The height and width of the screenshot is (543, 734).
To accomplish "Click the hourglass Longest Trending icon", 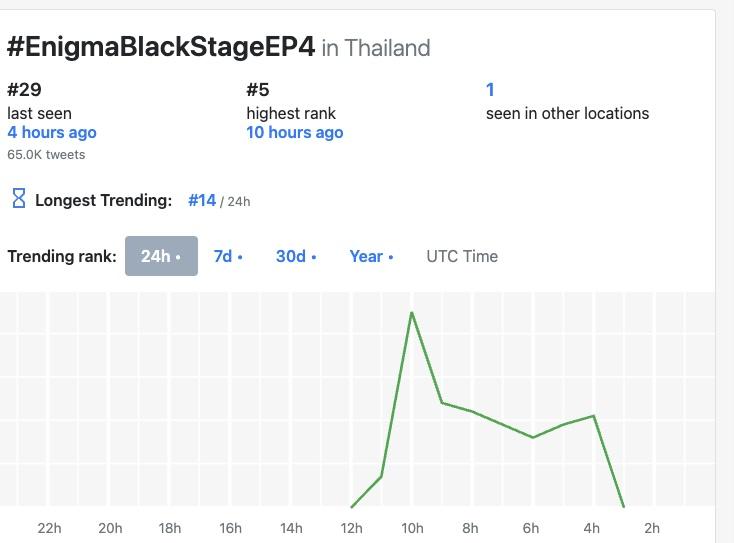I will point(19,198).
